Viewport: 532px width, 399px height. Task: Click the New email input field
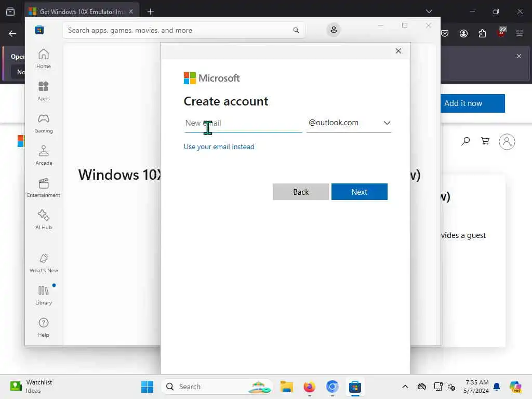[243, 123]
